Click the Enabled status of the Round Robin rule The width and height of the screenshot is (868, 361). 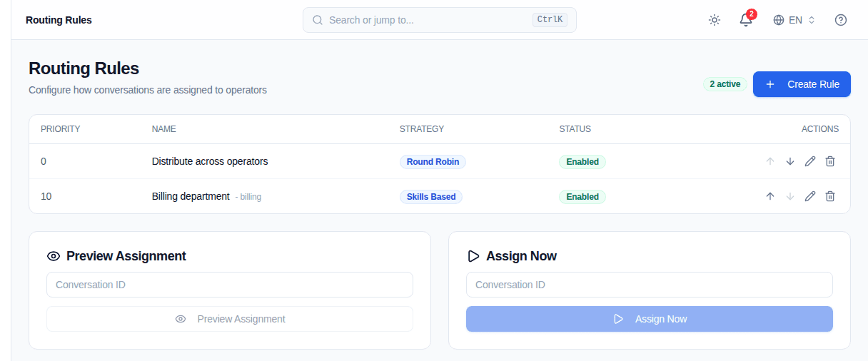point(582,162)
